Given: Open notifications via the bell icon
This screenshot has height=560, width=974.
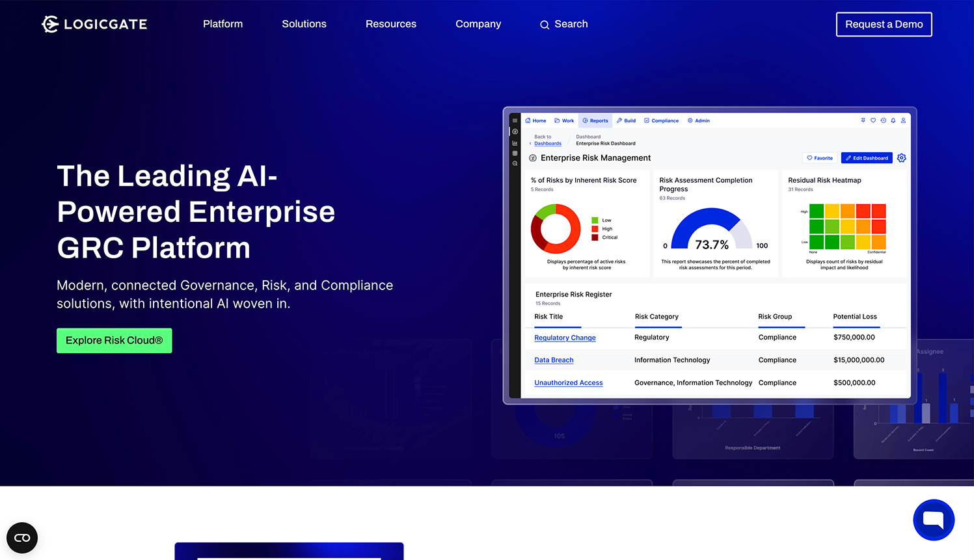Looking at the screenshot, I should [893, 120].
